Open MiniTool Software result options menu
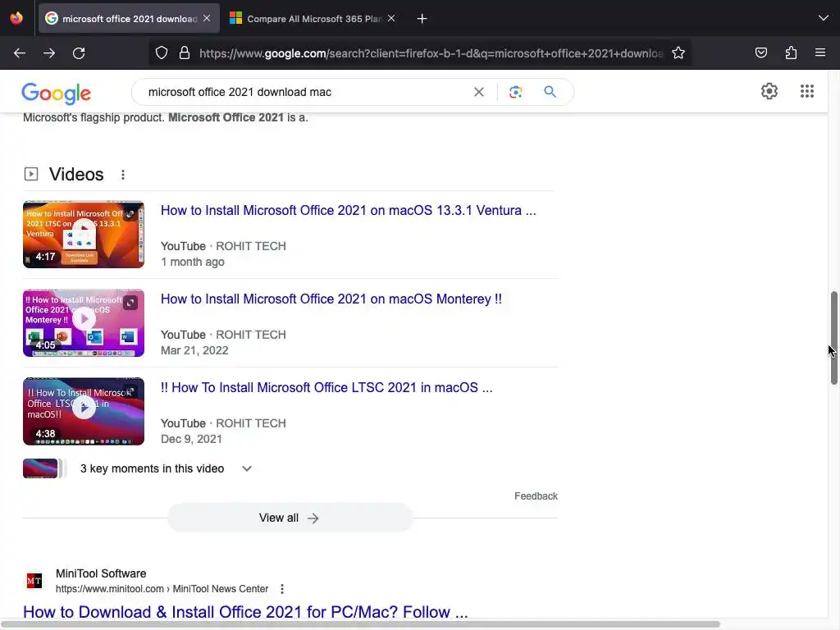840x630 pixels. pos(282,589)
